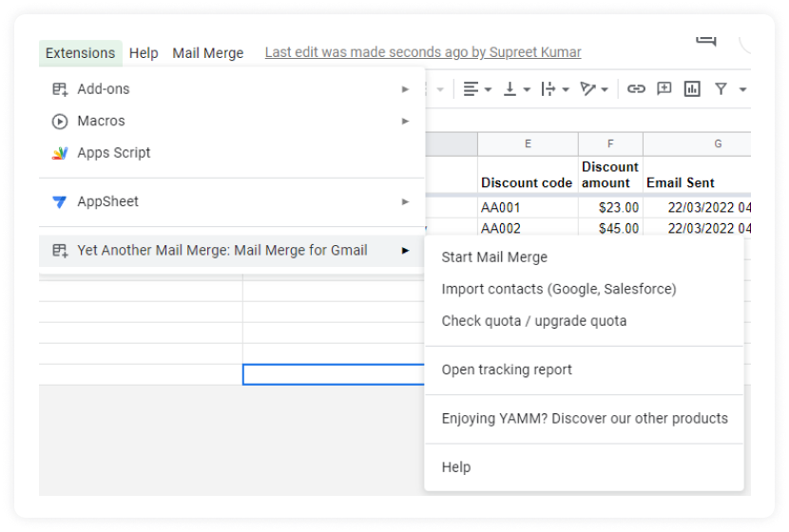This screenshot has width=789, height=532.
Task: Open Apps Script menu entry
Action: (x=232, y=153)
